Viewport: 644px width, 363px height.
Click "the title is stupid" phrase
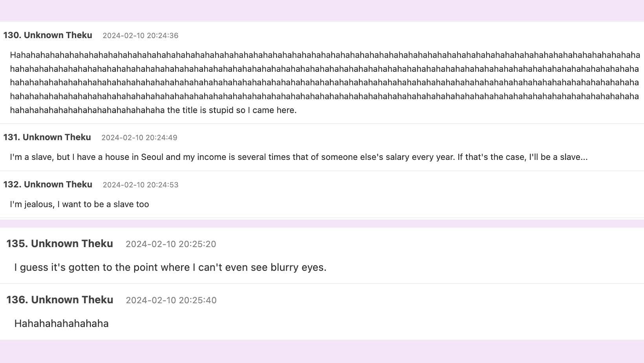[200, 110]
